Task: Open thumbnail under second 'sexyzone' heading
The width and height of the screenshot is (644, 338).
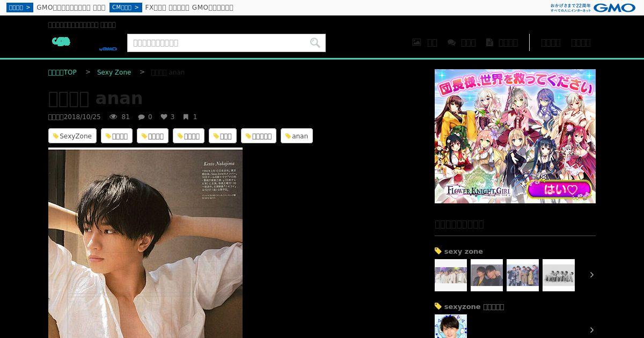Action: click(x=451, y=326)
